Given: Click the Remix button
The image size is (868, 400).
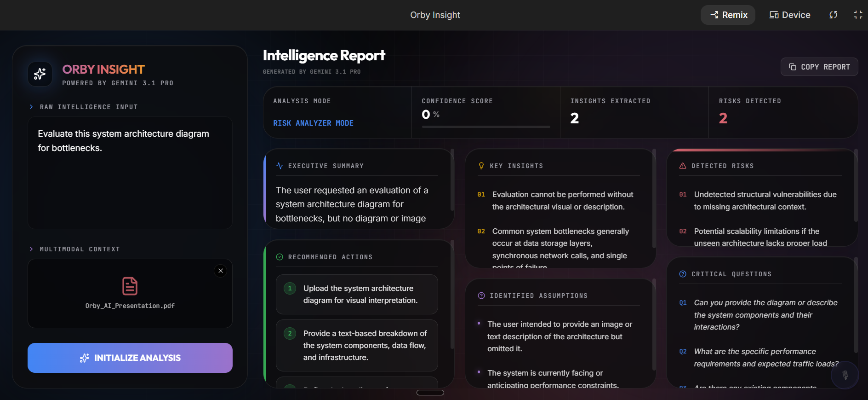Looking at the screenshot, I should point(728,15).
